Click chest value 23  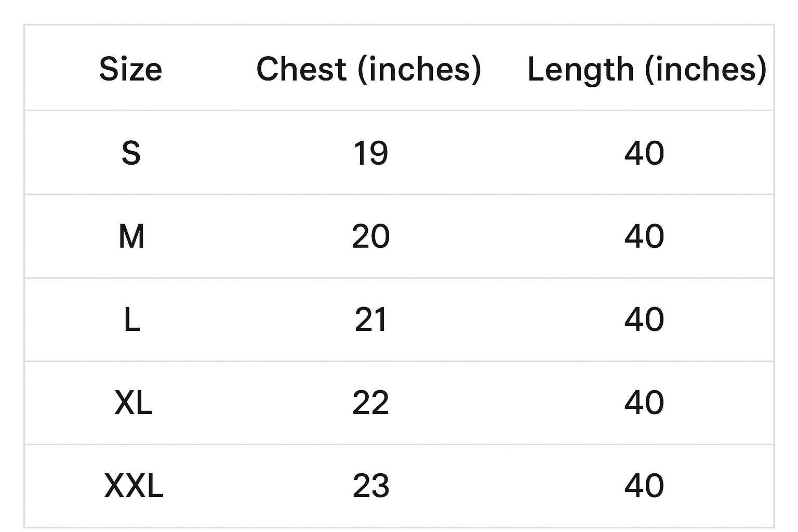point(370,486)
